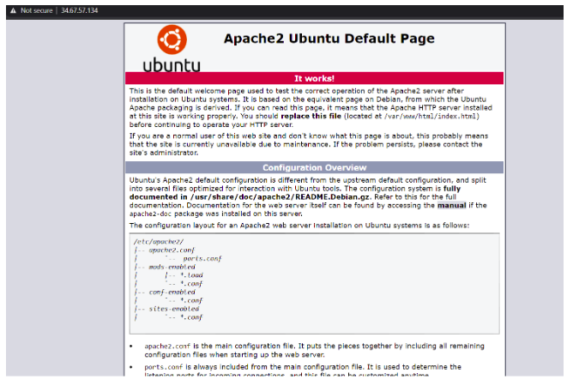Click the Ubuntu circle-of-friends logo
The image size is (573, 392).
click(172, 39)
